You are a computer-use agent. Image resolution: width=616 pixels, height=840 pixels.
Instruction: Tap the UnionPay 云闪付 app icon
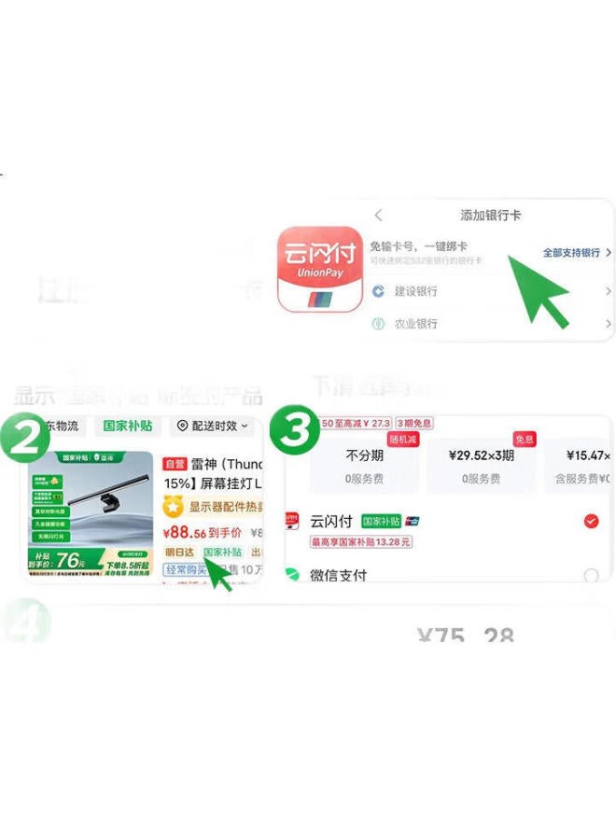[x=320, y=269]
